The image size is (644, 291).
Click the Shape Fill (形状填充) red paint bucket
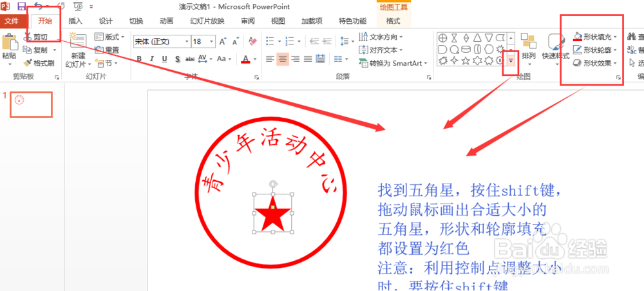pyautogui.click(x=578, y=37)
